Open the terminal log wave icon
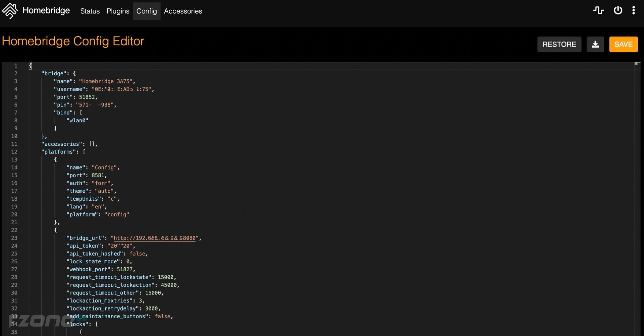 point(598,10)
